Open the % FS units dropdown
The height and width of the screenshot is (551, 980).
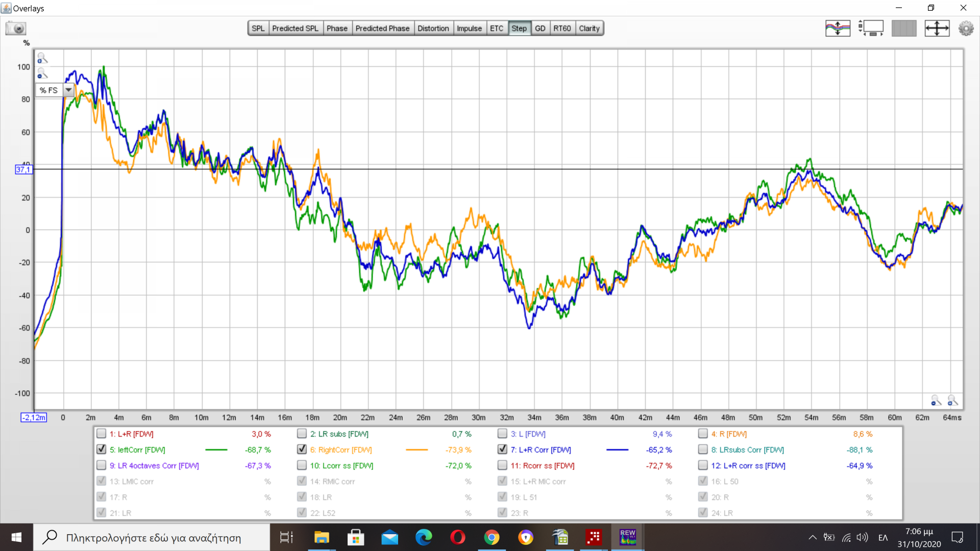point(68,90)
